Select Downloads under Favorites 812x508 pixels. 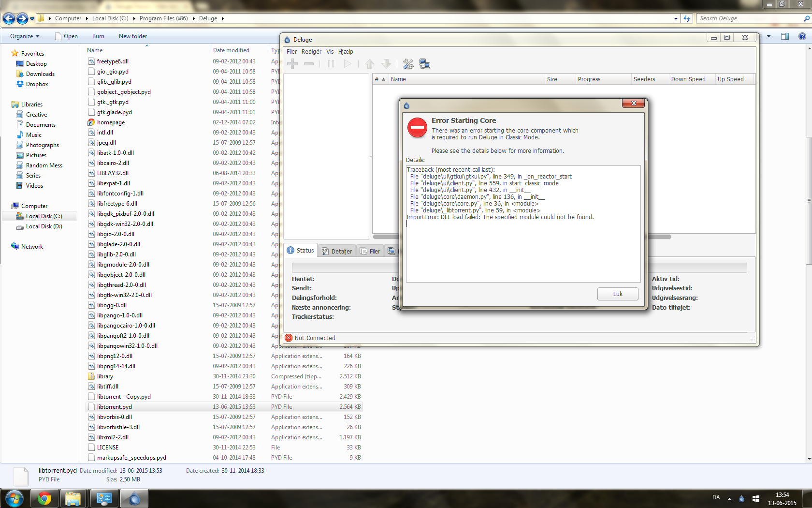(40, 74)
